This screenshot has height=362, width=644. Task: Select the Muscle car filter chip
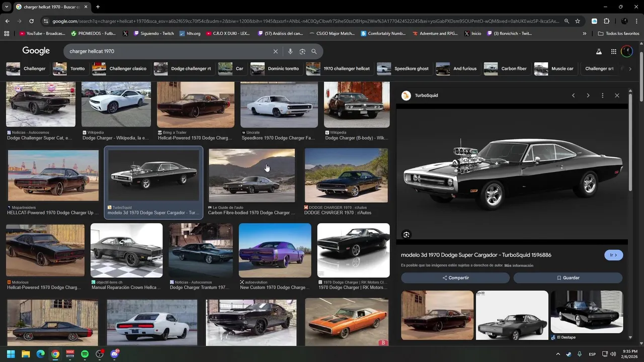pos(555,68)
